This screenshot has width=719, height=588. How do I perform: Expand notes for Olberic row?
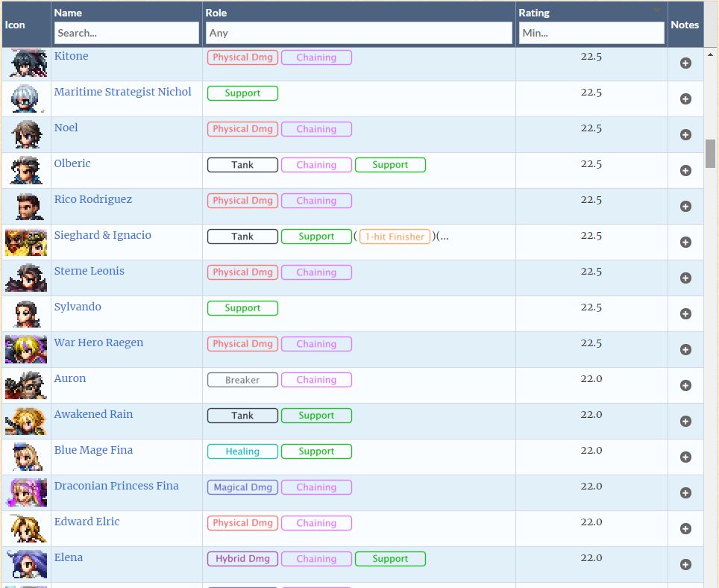pyautogui.click(x=685, y=171)
